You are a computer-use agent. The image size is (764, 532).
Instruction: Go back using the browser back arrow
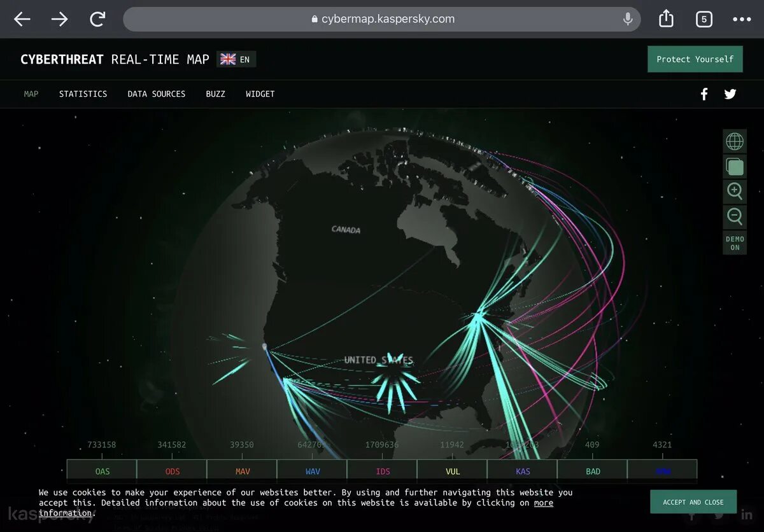click(22, 19)
